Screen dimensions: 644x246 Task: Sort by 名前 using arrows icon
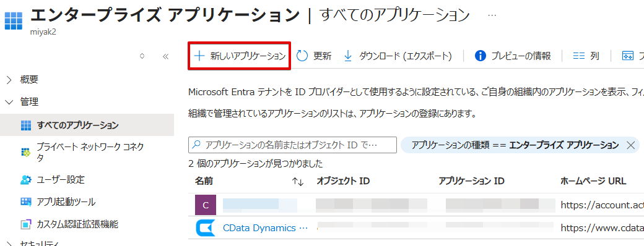point(298,182)
